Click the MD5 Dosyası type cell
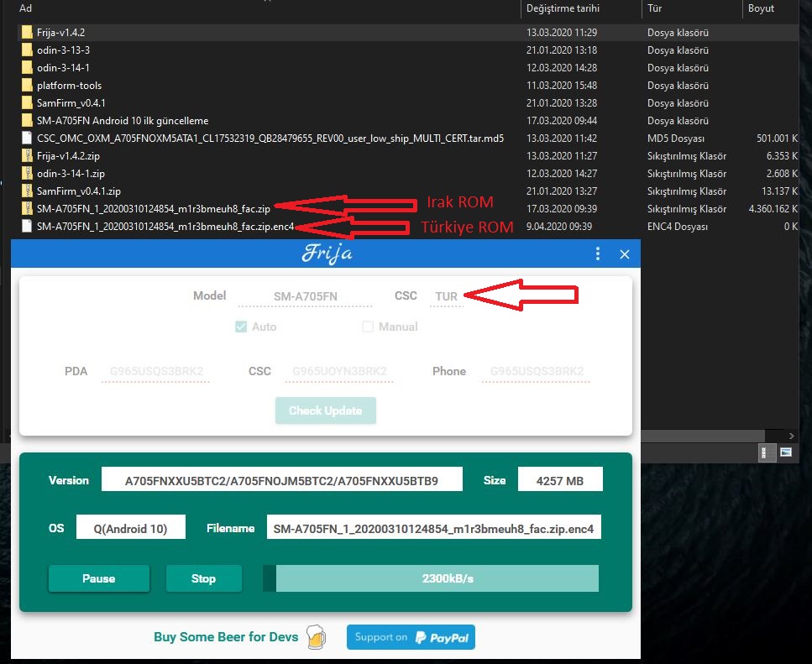Viewport: 812px width, 664px height. click(x=676, y=138)
